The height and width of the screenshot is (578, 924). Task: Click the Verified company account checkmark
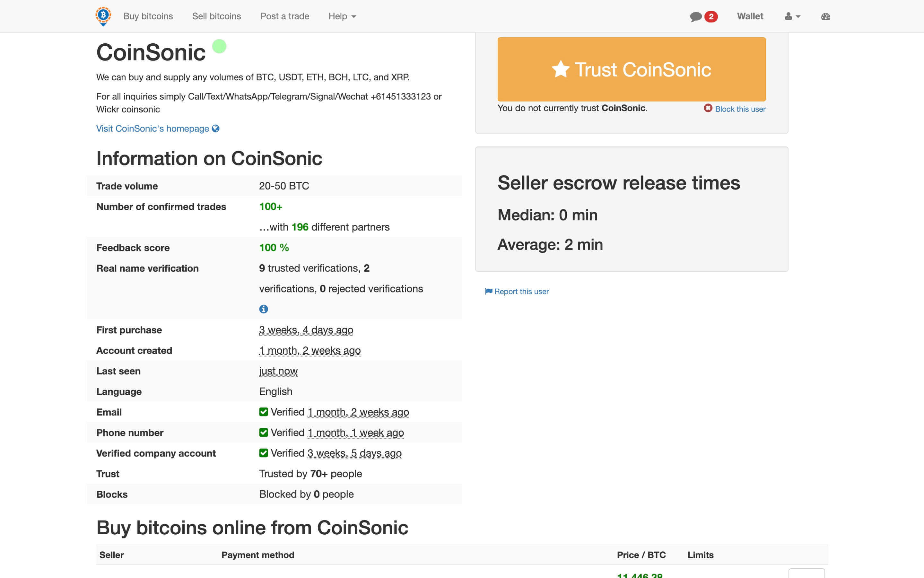tap(264, 453)
